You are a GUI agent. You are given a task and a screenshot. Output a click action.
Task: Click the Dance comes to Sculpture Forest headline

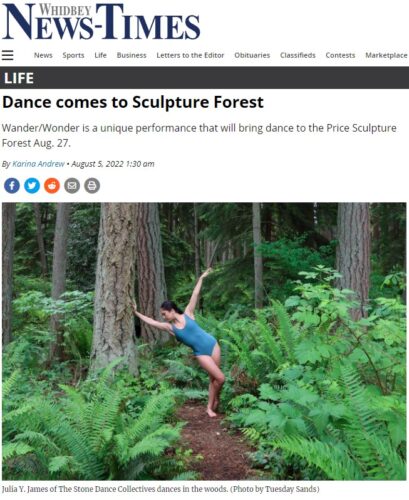click(x=133, y=102)
